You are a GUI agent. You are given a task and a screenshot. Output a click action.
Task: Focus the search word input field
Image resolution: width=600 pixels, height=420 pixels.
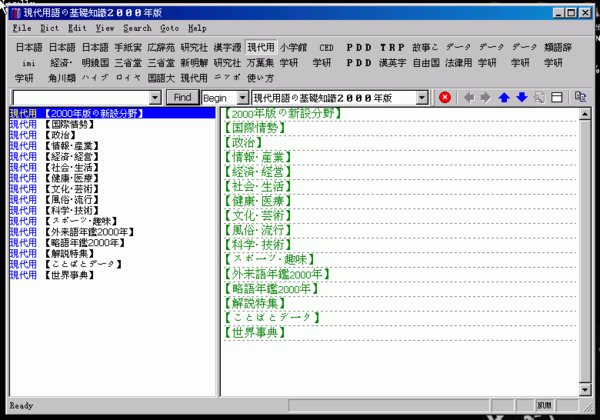[x=81, y=98]
